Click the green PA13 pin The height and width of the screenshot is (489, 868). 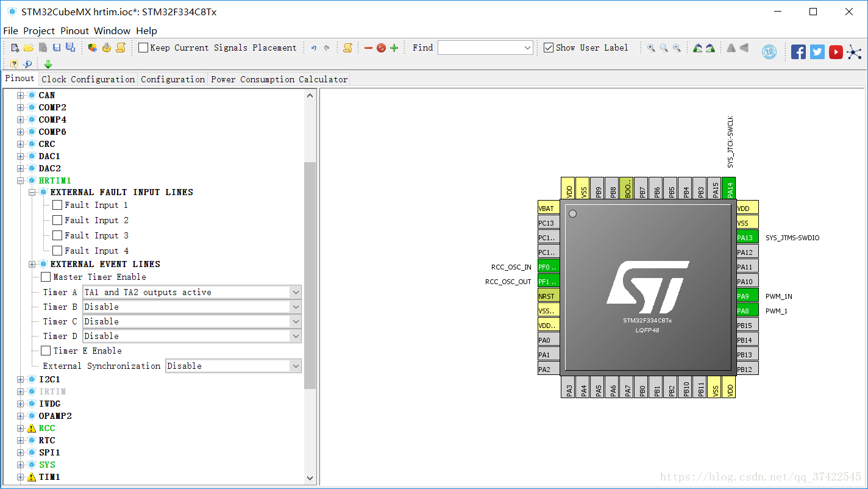[747, 237]
